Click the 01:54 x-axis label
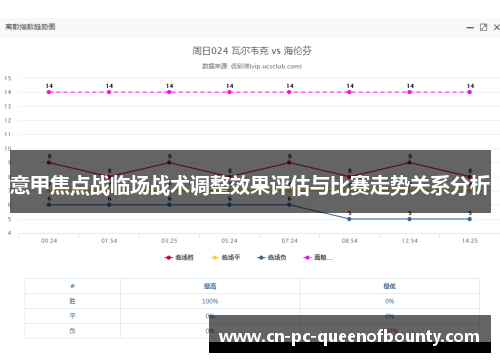The image size is (500, 362). coord(109,241)
